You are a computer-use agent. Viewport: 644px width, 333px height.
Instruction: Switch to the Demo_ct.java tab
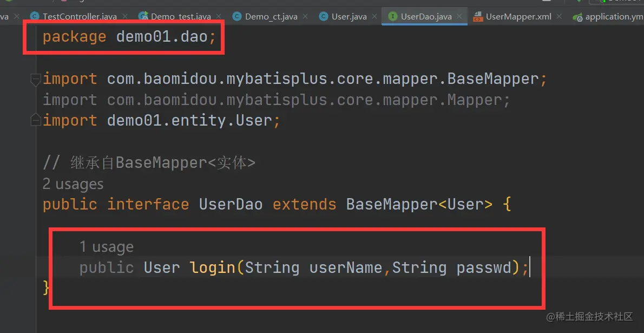coord(271,17)
